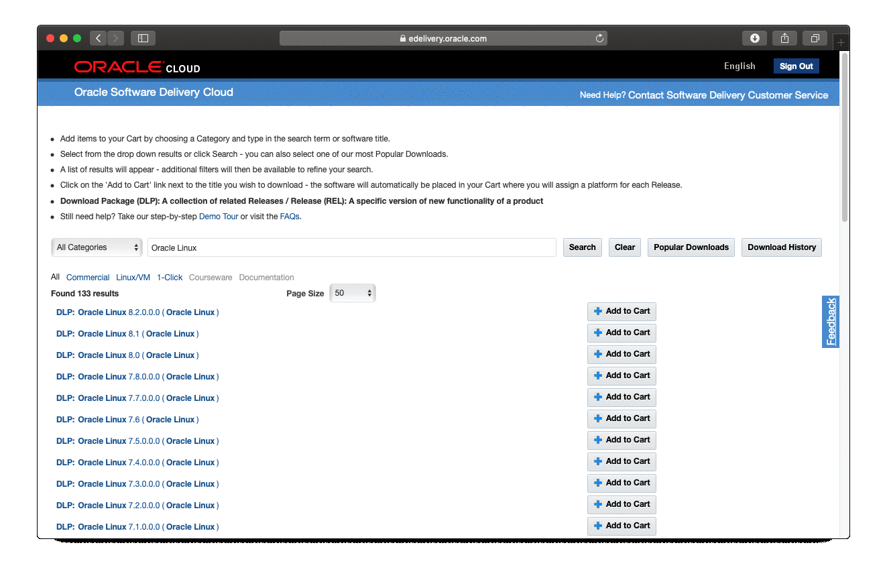Open DLP: Oracle Linux 7.8.0.0.0 link
The width and height of the screenshot is (887, 588).
[x=137, y=377]
